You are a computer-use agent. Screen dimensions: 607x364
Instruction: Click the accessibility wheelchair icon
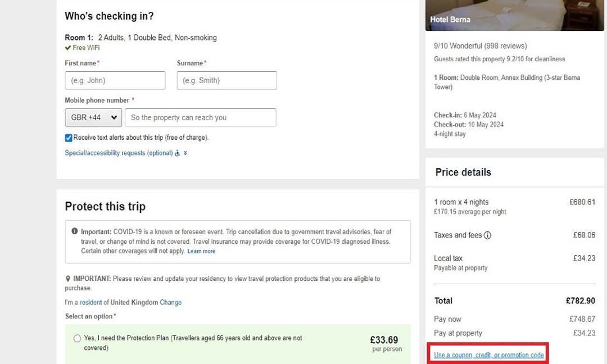176,153
